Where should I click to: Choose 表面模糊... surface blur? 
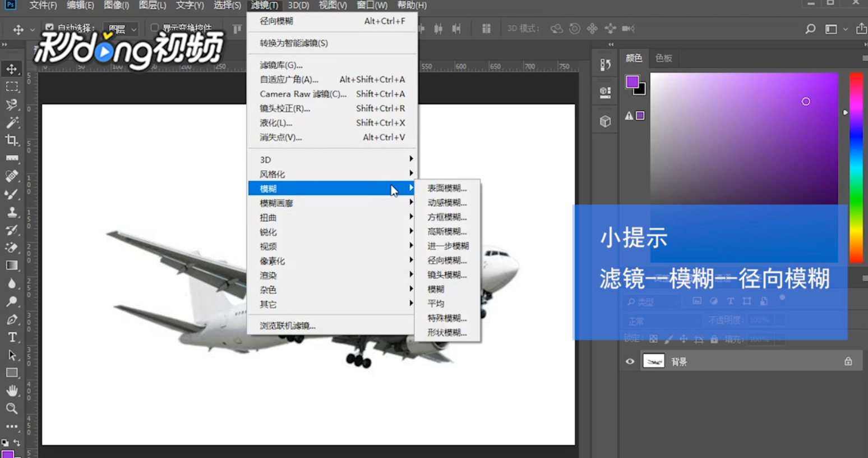(447, 188)
